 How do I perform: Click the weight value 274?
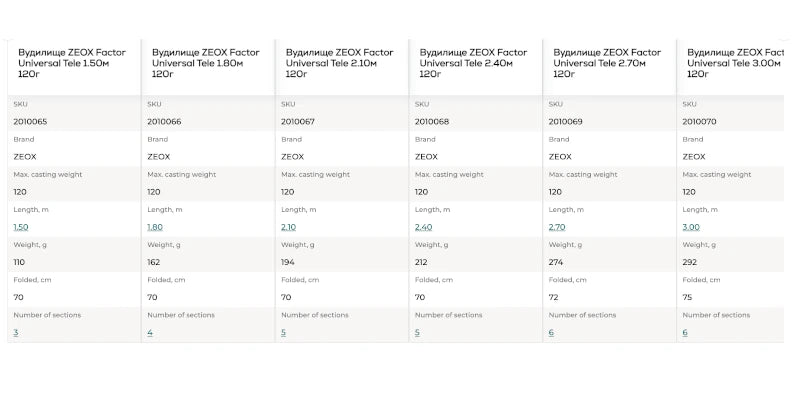coord(557,262)
